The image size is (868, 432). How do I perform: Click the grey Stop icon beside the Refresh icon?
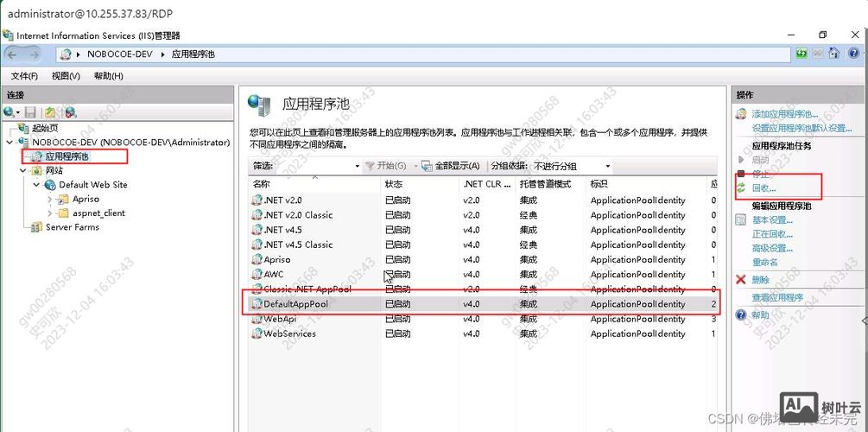coord(818,54)
